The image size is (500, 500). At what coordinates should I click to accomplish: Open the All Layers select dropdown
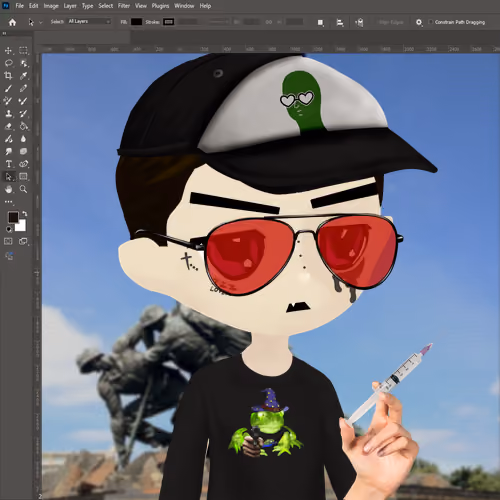point(89,22)
